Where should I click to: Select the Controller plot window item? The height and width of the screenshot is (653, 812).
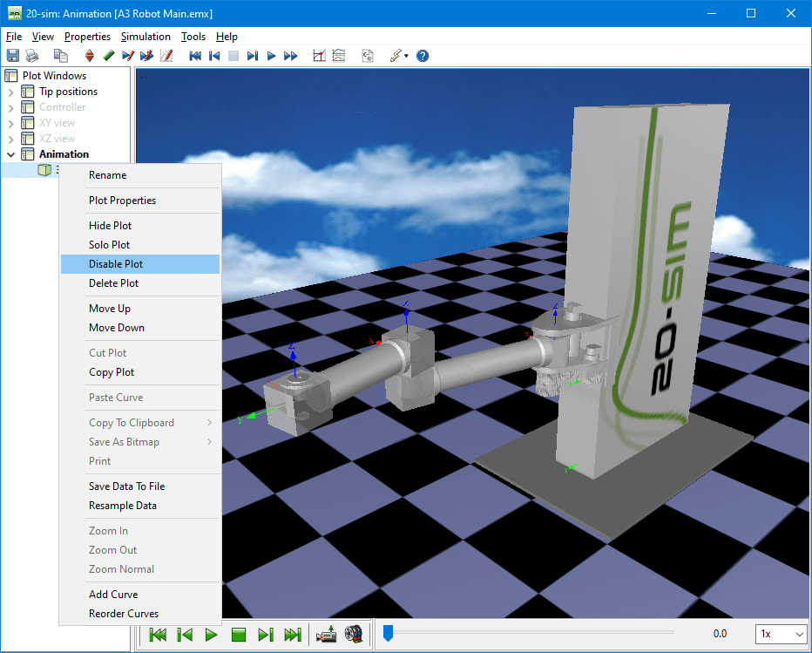[x=62, y=107]
